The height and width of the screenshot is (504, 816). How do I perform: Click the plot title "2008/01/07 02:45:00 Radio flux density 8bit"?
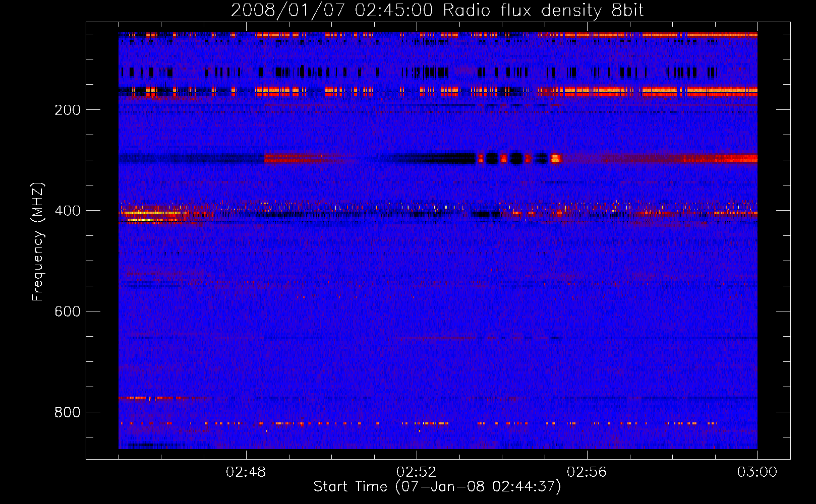pos(438,11)
